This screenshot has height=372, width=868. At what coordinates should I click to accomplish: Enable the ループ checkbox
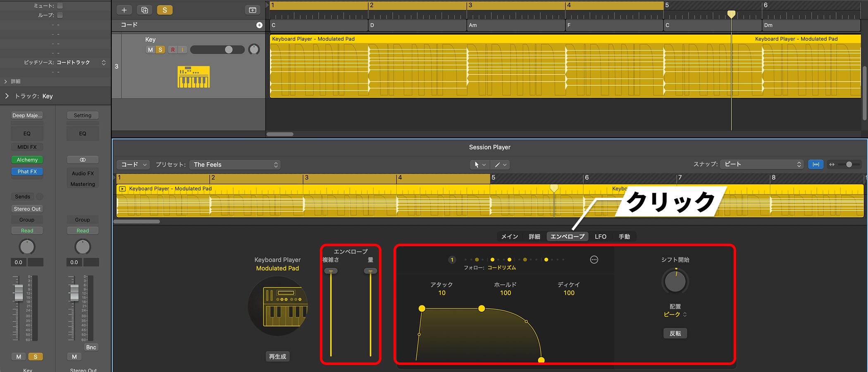(x=60, y=15)
